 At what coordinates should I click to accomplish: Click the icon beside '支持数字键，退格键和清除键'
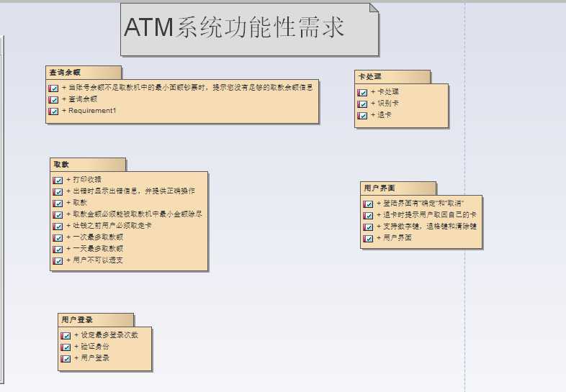pos(368,227)
